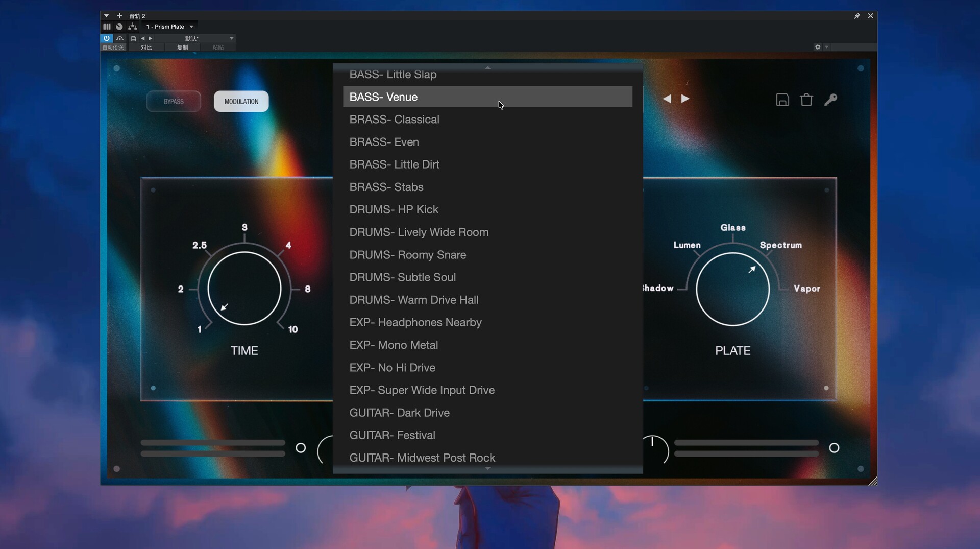Click the 对比 compare button

tap(146, 47)
